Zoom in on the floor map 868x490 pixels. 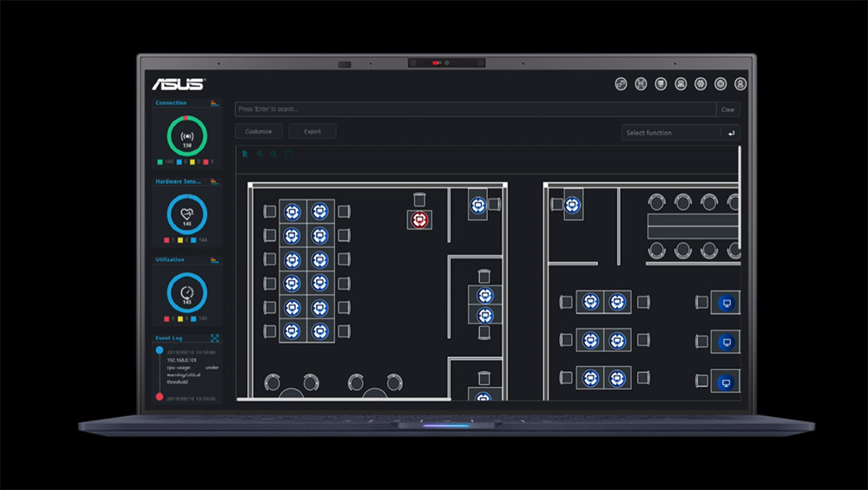coord(260,154)
